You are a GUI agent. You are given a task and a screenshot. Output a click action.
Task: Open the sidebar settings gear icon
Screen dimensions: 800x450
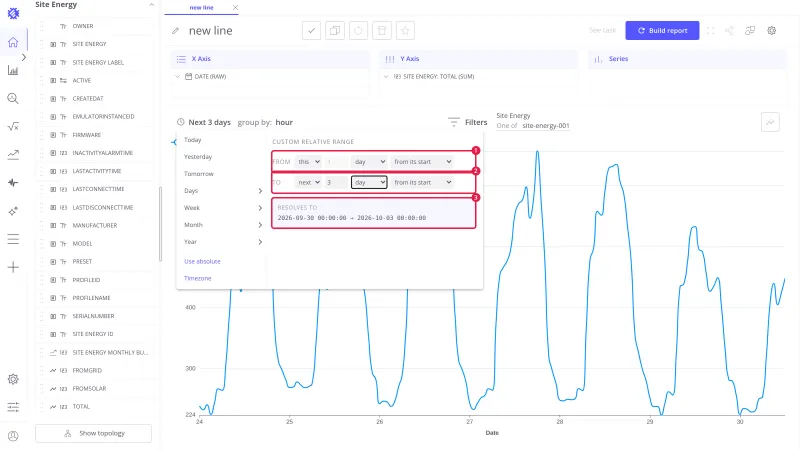13,379
